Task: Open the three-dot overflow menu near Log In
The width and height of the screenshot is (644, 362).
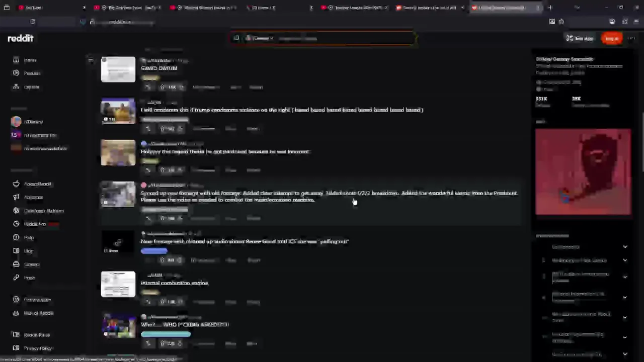Action: pos(632,38)
